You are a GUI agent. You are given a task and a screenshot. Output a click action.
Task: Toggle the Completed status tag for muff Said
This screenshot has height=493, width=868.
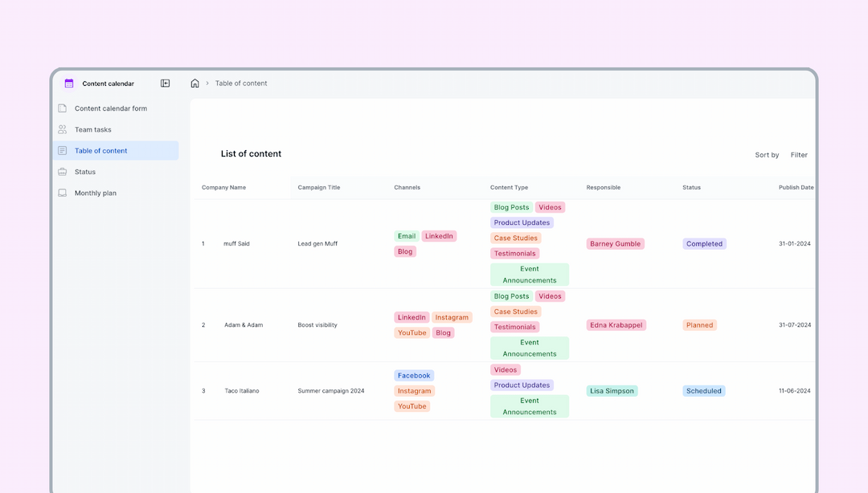(x=704, y=243)
